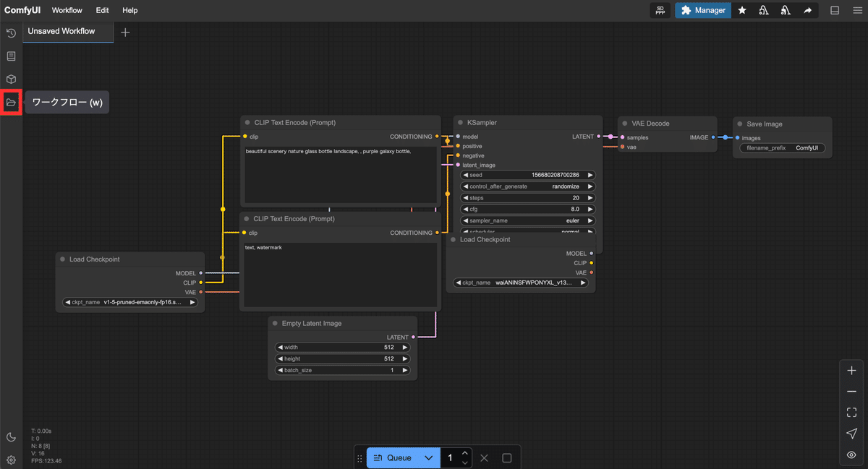Collapse the VAE Decode node dot
The width and height of the screenshot is (868, 469).
tap(624, 124)
